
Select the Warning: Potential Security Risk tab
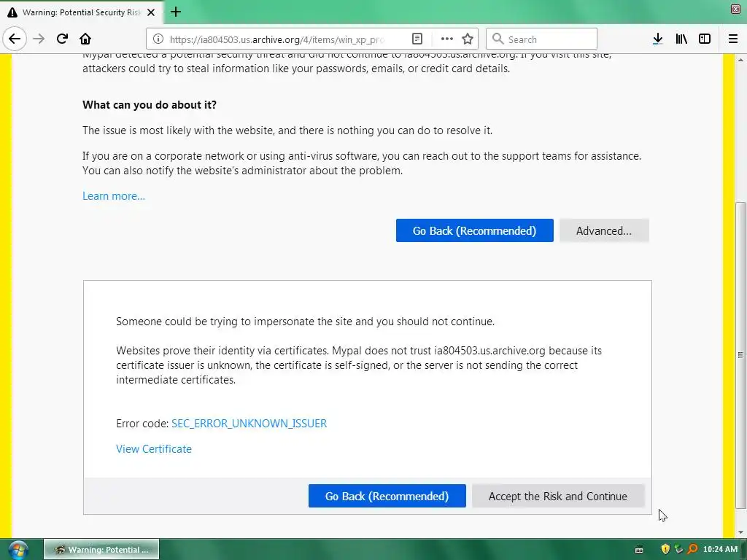coord(81,12)
